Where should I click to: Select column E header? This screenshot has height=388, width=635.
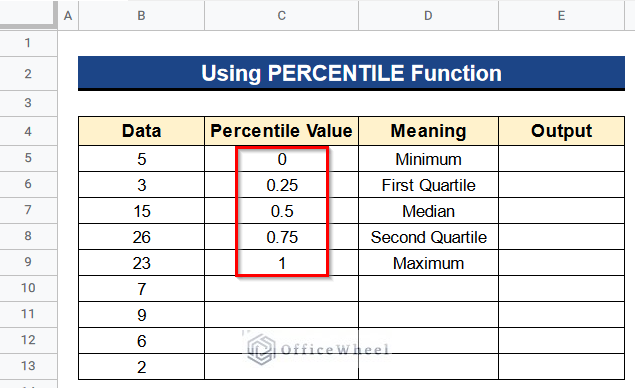pyautogui.click(x=561, y=15)
